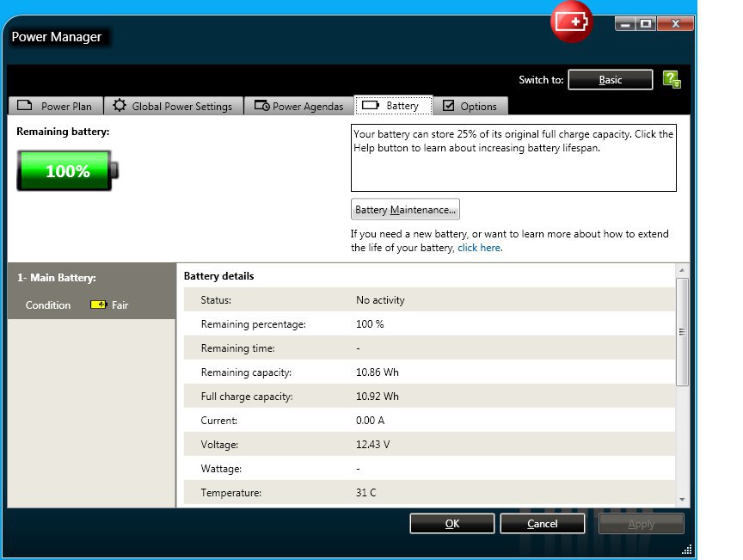Click the window resize grip corner
This screenshot has width=743, height=560.
point(686,550)
